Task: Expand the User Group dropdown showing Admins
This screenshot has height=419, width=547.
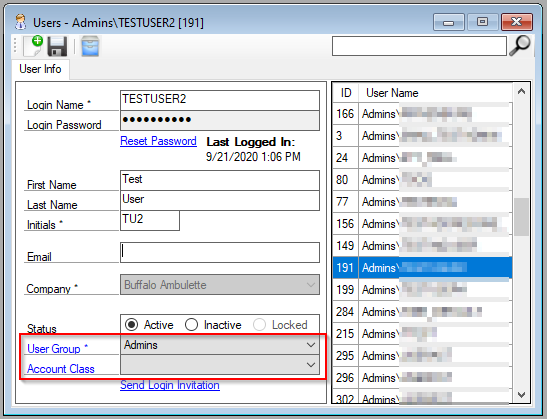Action: 220,345
